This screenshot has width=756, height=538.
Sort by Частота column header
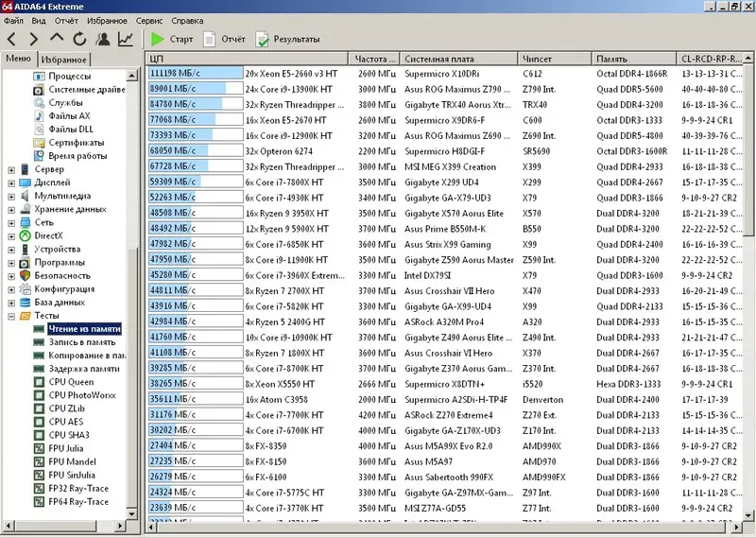point(373,59)
